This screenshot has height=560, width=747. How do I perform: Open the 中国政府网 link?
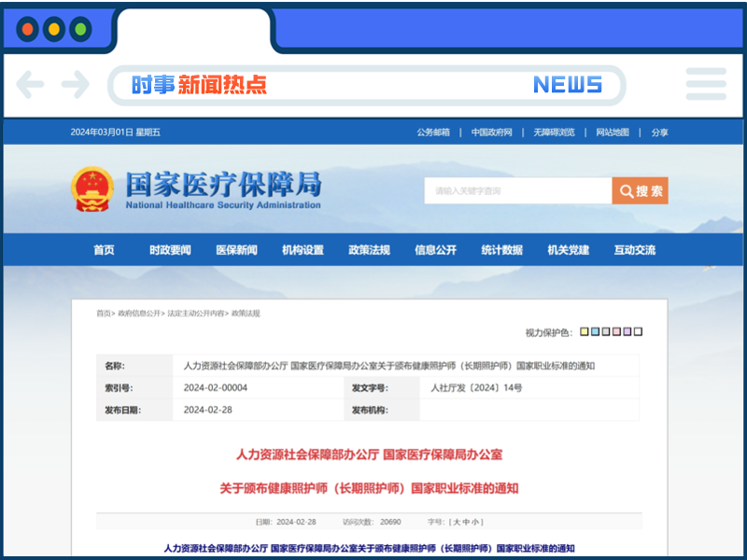[492, 132]
